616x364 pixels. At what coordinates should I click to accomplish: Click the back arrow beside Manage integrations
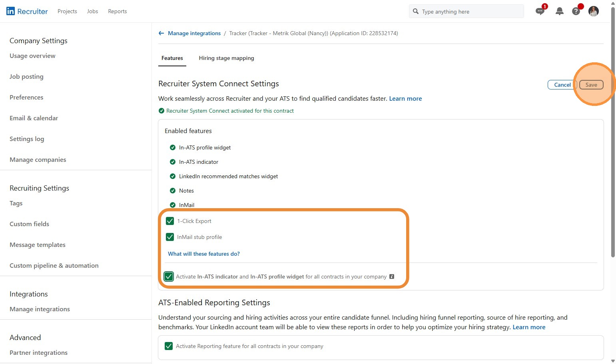[161, 33]
